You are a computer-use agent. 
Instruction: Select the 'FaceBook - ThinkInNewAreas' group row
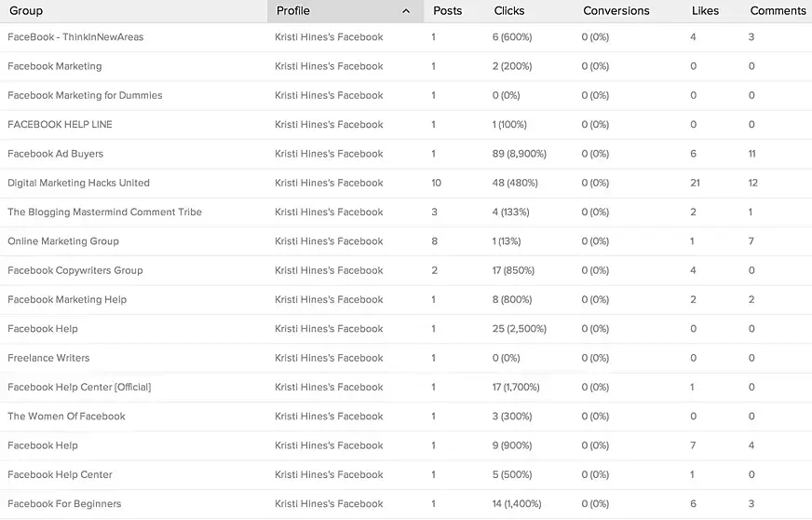point(406,37)
